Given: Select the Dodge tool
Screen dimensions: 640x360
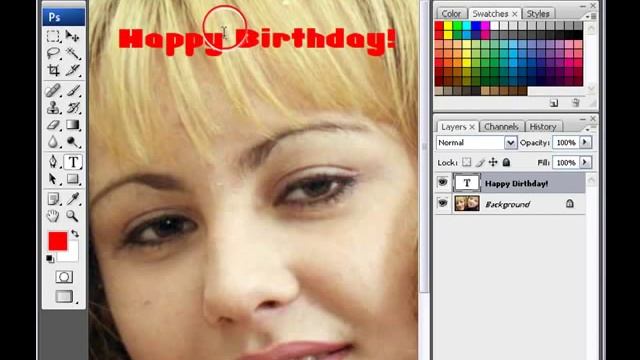Looking at the screenshot, I should 73,142.
